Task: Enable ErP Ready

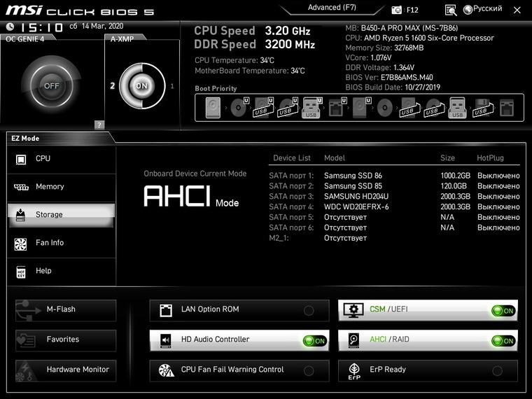Action: pos(428,370)
